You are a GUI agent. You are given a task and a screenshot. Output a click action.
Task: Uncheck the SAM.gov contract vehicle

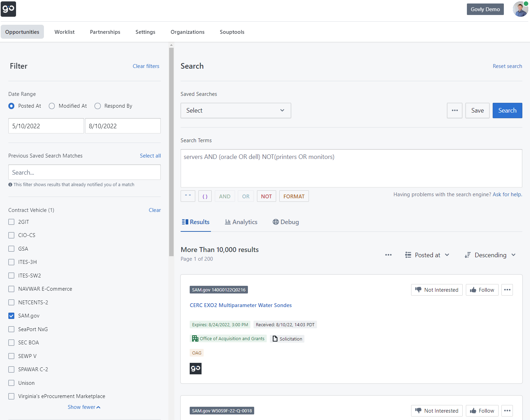(11, 315)
